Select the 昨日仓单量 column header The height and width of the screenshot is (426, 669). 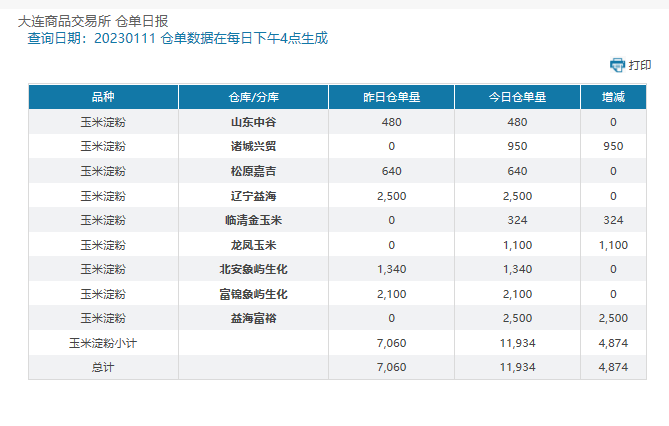[x=391, y=97]
